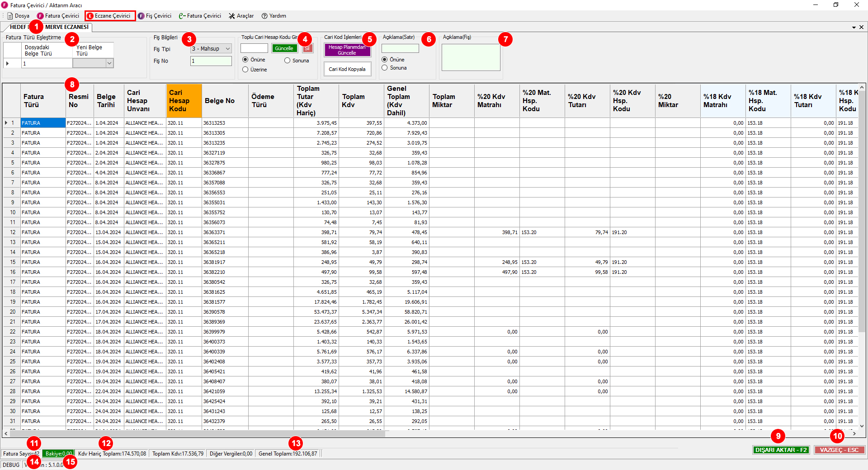The image size is (868, 470).
Task: Click the scroll-right arrow of the table's horizontal scrollbar
Action: tap(854, 433)
